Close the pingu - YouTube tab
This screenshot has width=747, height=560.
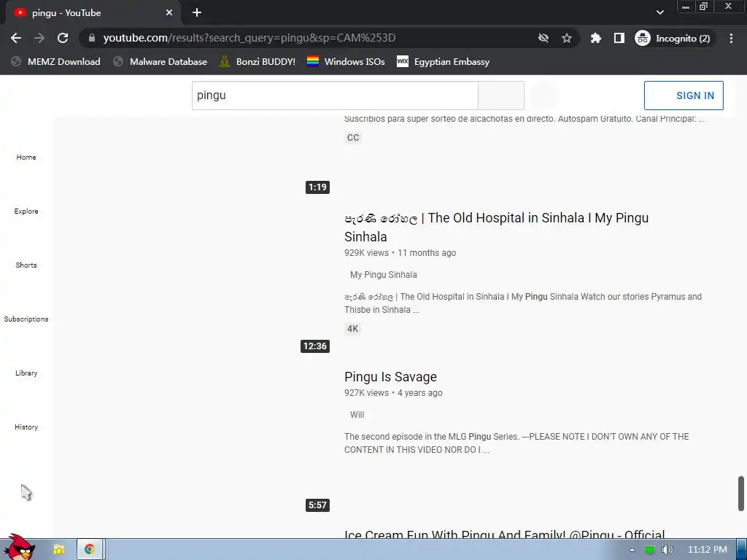(x=169, y=13)
